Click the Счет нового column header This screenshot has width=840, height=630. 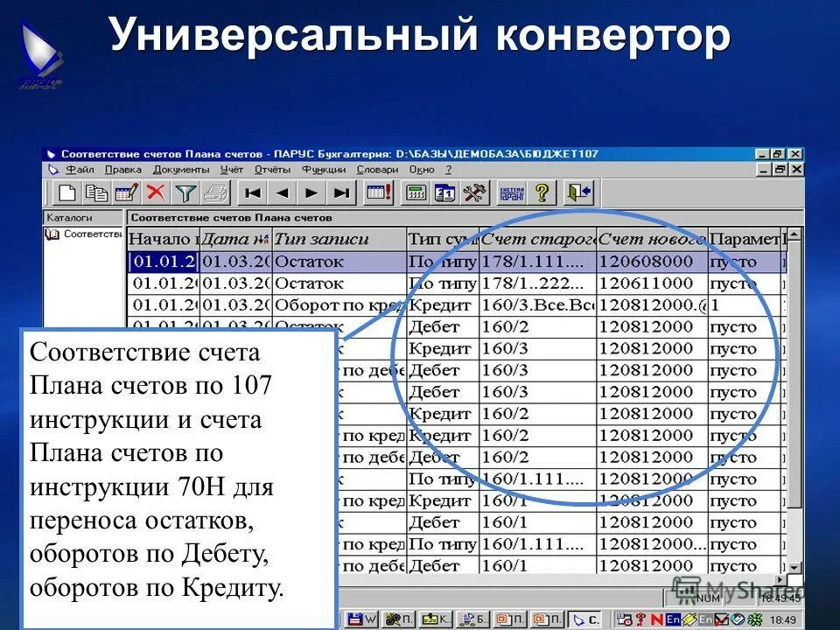(649, 239)
